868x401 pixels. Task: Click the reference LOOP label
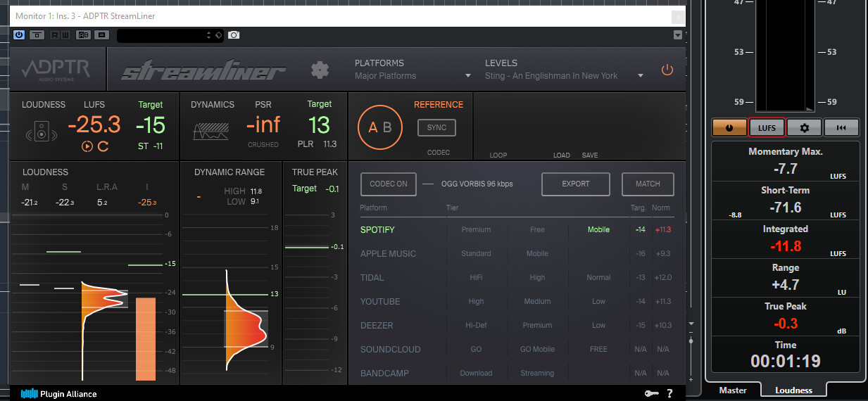pos(498,155)
